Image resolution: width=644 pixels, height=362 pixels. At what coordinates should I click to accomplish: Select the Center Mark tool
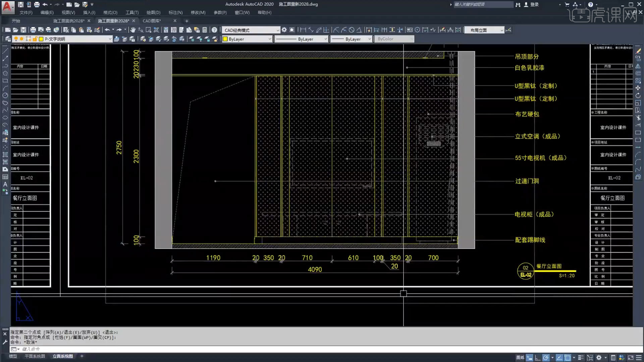pos(417,30)
